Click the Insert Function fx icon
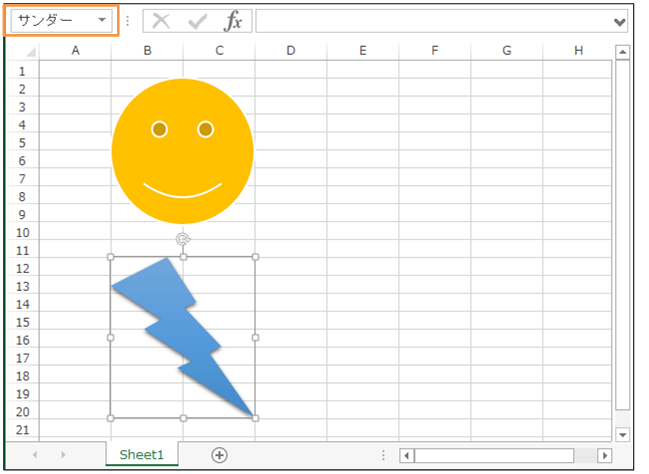649x474 pixels. [x=232, y=21]
